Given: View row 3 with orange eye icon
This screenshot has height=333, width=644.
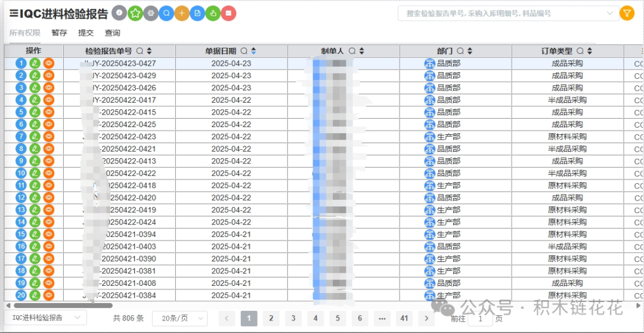Looking at the screenshot, I should [49, 88].
